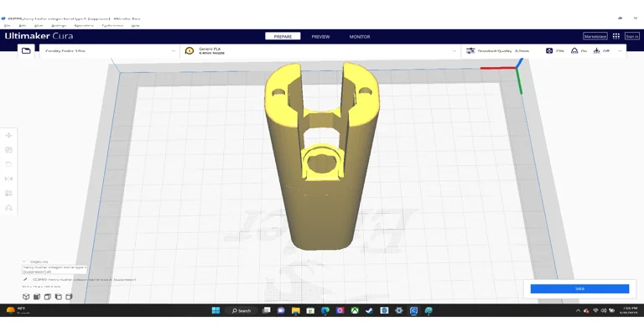Screen dimensions: 644x332
Task: Open the File menu
Action: [x=7, y=25]
